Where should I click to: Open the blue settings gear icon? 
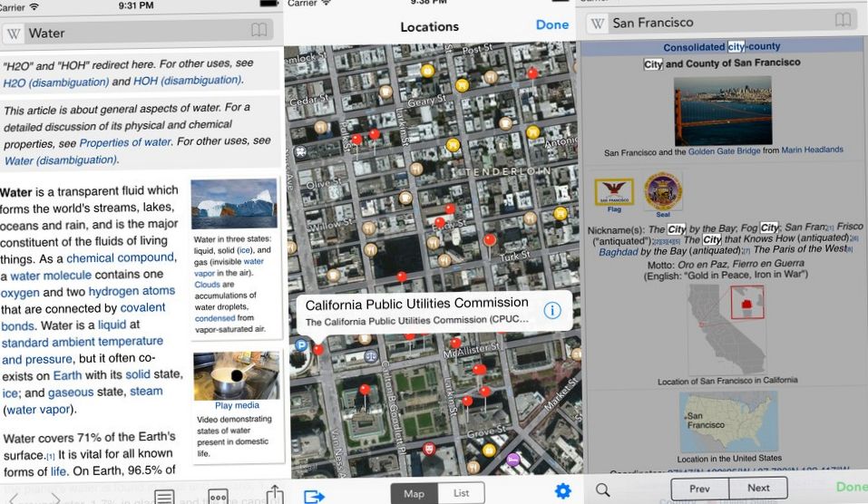coord(562,490)
